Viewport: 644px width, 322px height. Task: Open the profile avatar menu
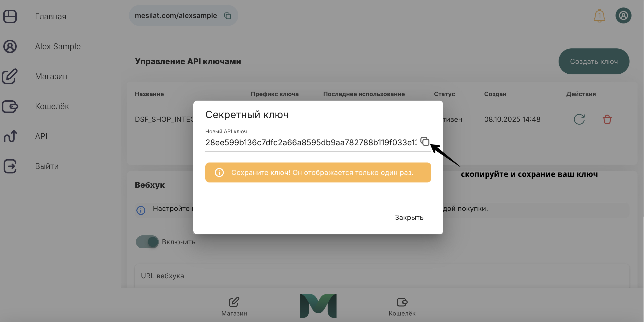pos(623,15)
